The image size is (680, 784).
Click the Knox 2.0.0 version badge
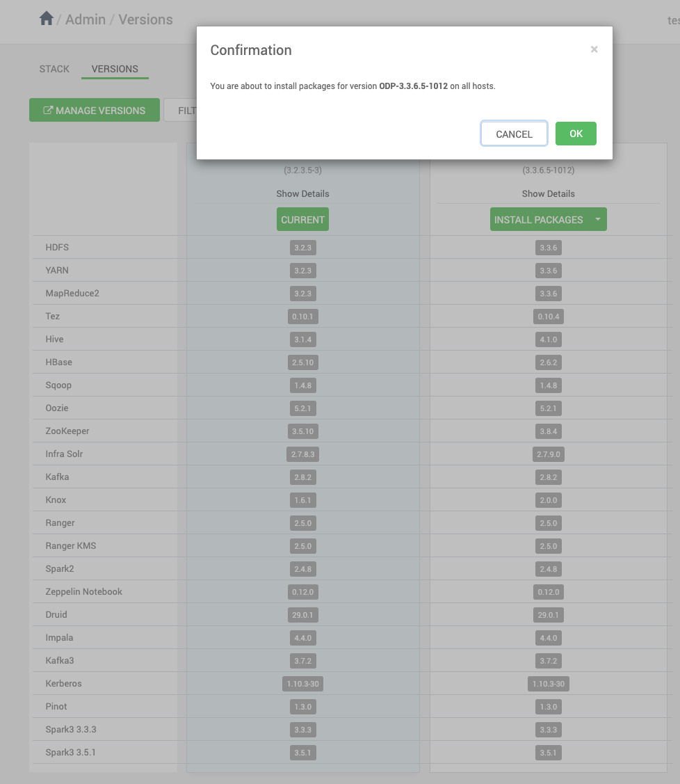click(x=548, y=500)
